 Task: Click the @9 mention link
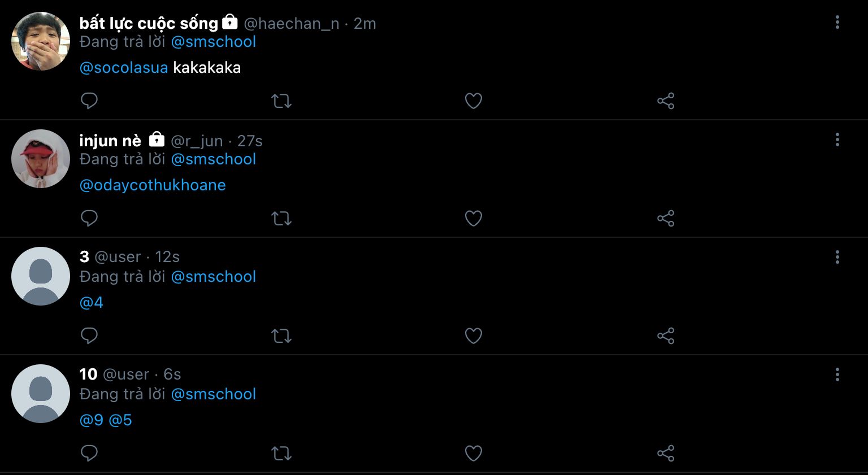tap(92, 420)
